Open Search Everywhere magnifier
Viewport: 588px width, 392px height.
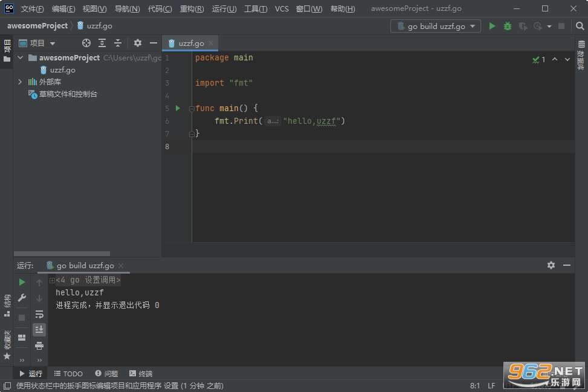[580, 26]
